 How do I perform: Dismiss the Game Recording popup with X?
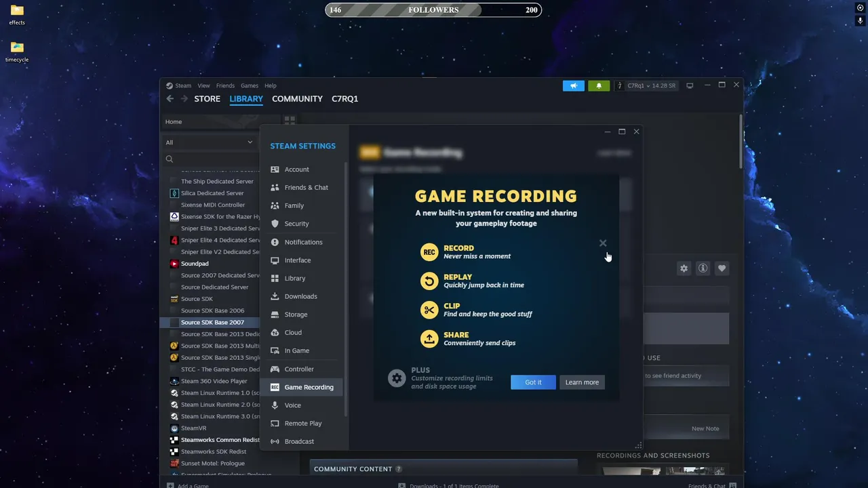(603, 243)
